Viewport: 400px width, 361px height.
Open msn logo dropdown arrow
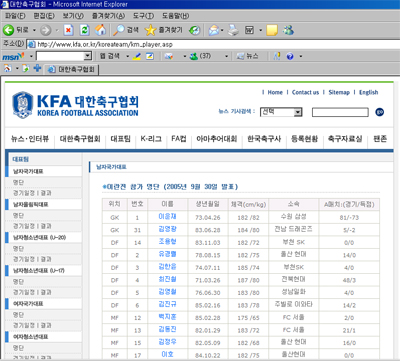point(31,56)
